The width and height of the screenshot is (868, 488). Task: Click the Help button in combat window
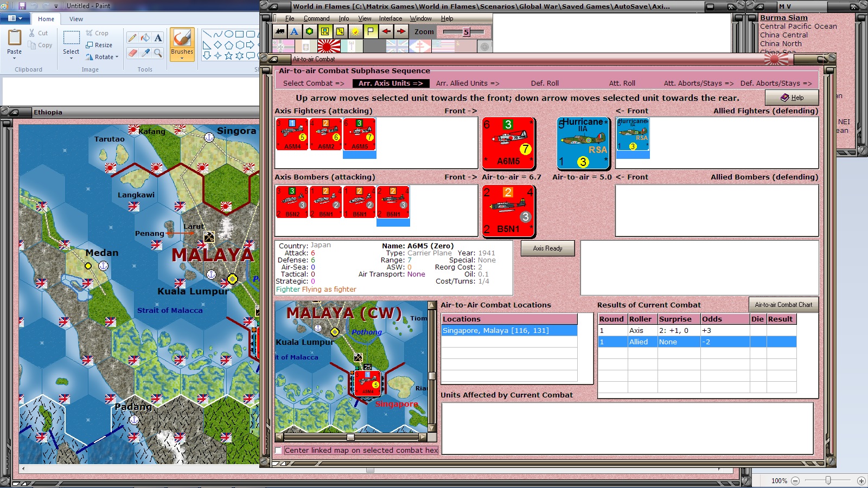point(792,98)
